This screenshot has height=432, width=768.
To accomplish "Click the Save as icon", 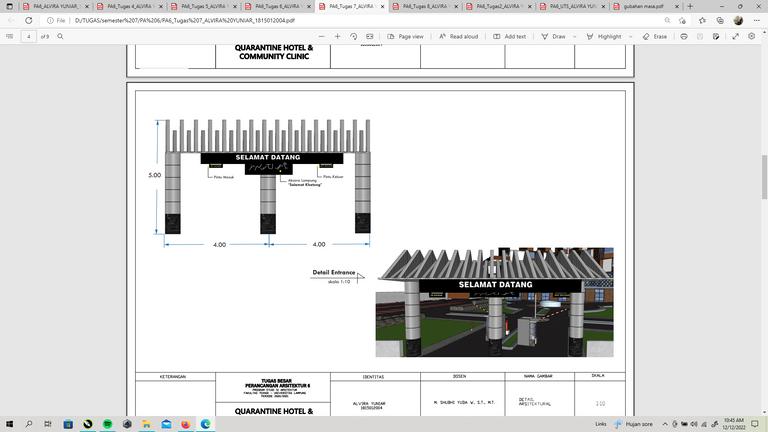I will (716, 36).
